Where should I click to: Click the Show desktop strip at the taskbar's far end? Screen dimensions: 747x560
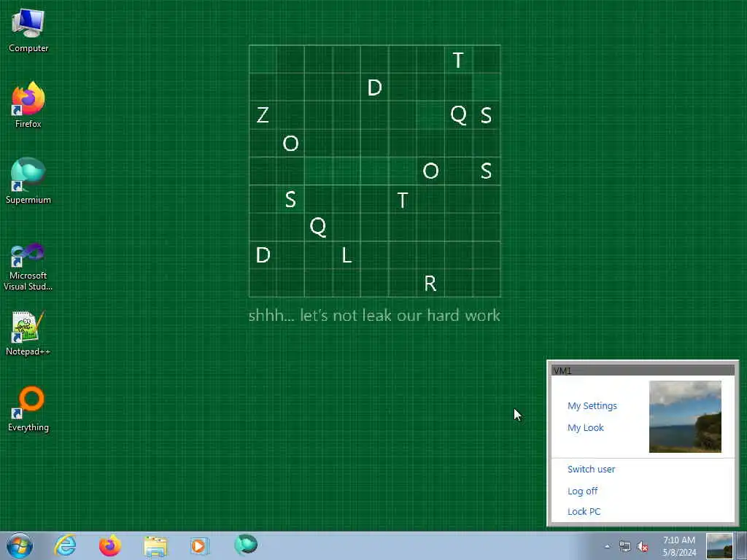click(x=742, y=545)
